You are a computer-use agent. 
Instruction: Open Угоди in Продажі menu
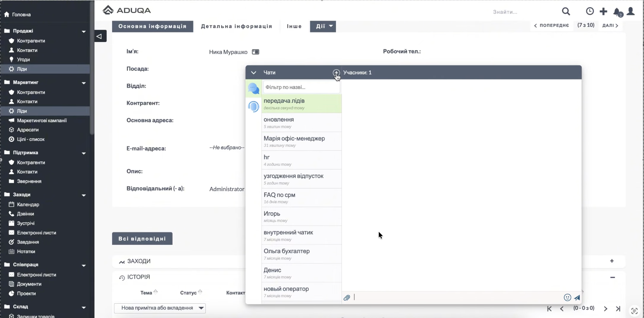point(23,60)
